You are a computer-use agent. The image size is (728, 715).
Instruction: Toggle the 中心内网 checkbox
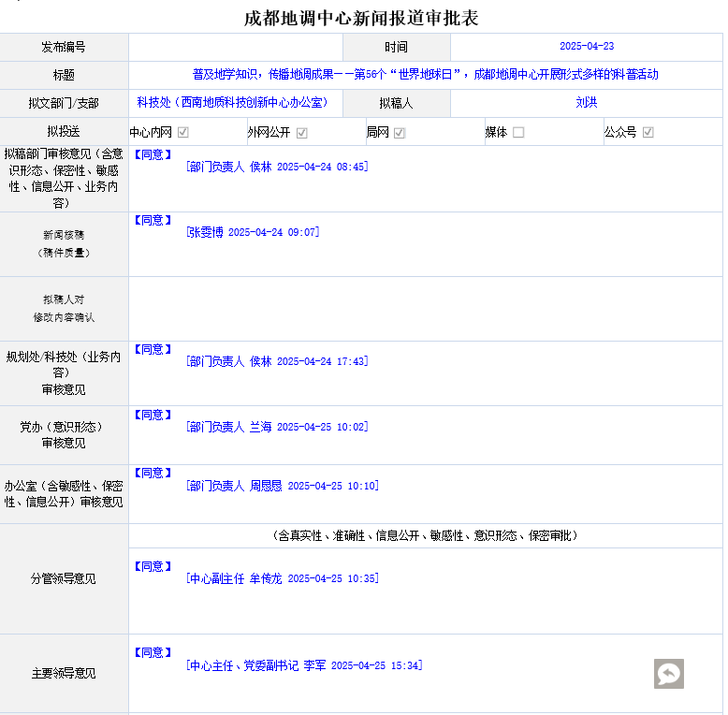tap(183, 132)
